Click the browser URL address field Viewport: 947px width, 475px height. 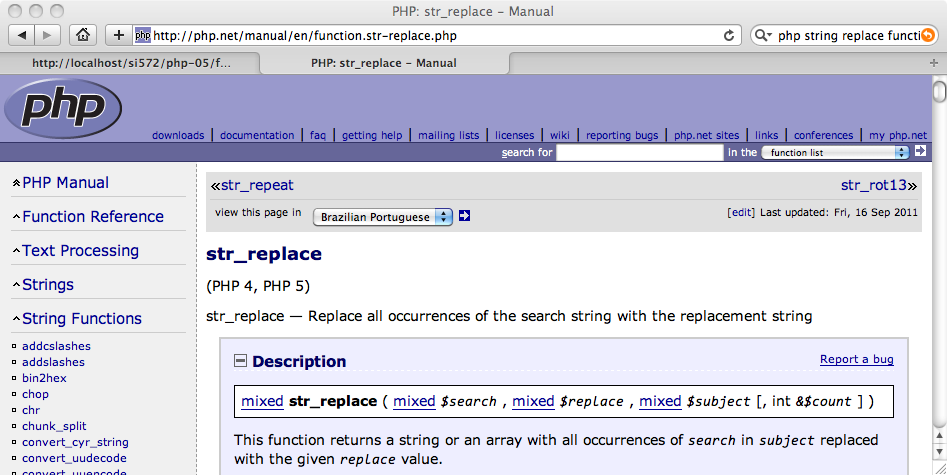click(x=435, y=36)
